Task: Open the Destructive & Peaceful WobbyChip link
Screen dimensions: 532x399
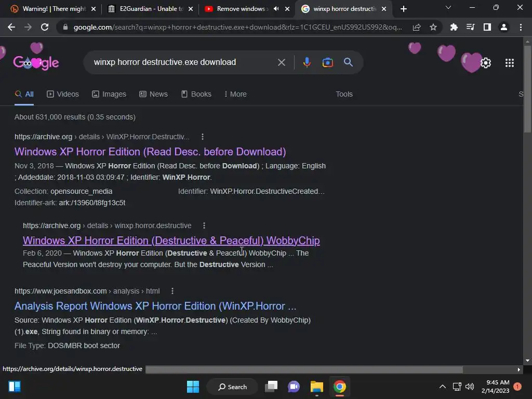Action: 171,241
